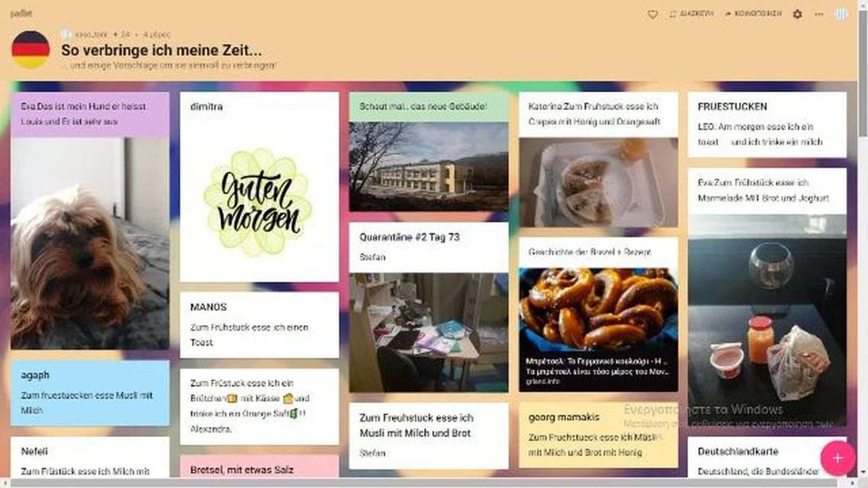Open the crepes photo in Katerina's post
Image resolution: width=868 pixels, height=488 pixels.
click(598, 182)
